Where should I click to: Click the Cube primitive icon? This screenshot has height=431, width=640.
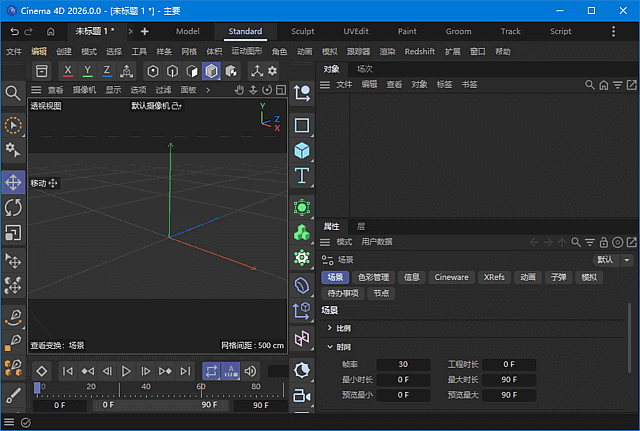coord(302,151)
